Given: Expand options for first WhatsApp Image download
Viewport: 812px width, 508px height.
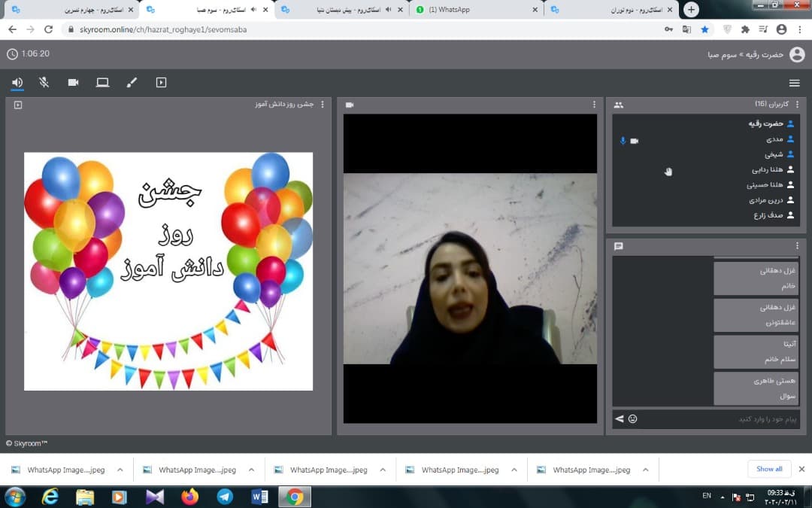Looking at the screenshot, I should click(120, 470).
